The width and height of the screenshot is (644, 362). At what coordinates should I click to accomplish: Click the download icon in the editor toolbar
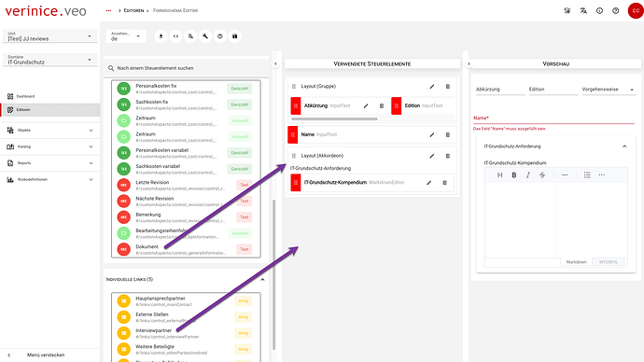[x=161, y=36]
